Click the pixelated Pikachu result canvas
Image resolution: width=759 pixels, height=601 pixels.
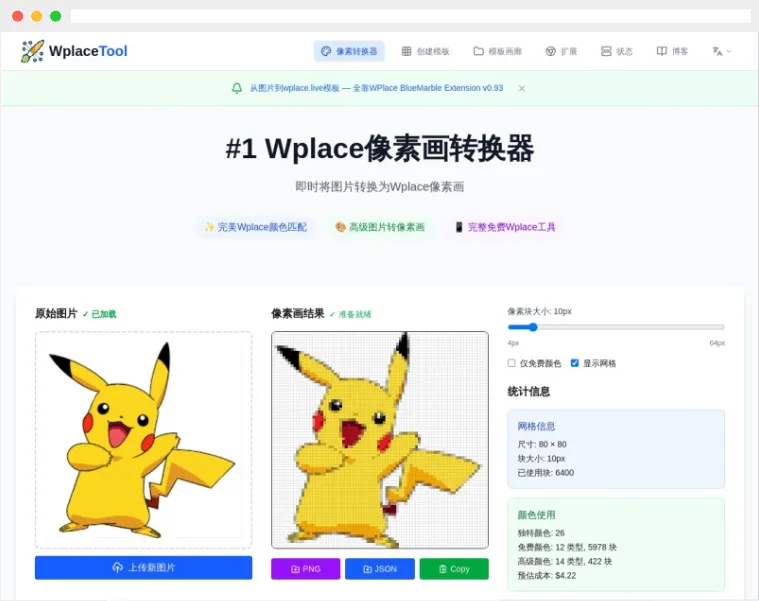coord(380,440)
